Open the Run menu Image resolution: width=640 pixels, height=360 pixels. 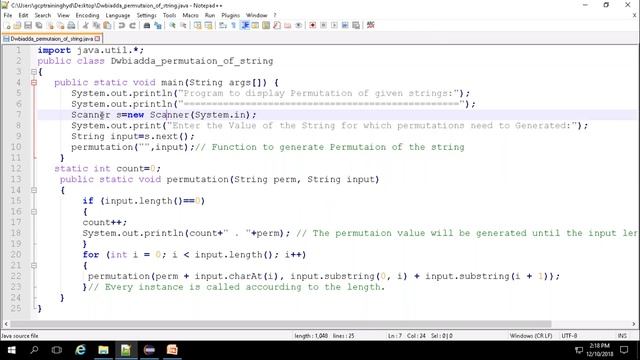[210, 15]
